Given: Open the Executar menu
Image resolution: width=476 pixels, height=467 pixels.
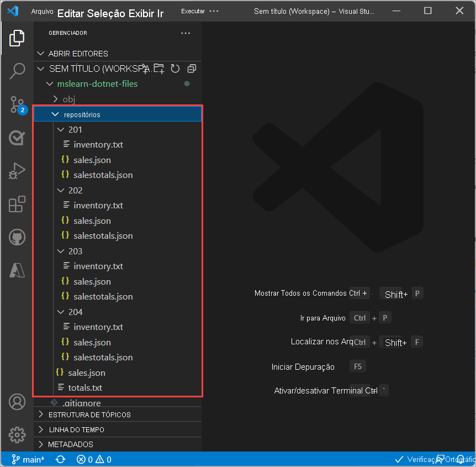Looking at the screenshot, I should pyautogui.click(x=193, y=11).
